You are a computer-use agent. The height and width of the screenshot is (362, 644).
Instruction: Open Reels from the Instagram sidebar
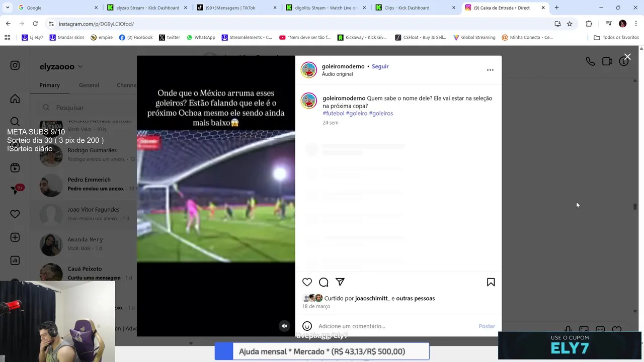point(15,168)
